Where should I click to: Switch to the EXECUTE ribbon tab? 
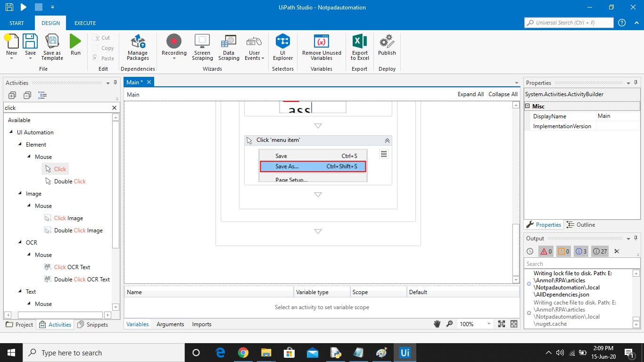pos(85,23)
